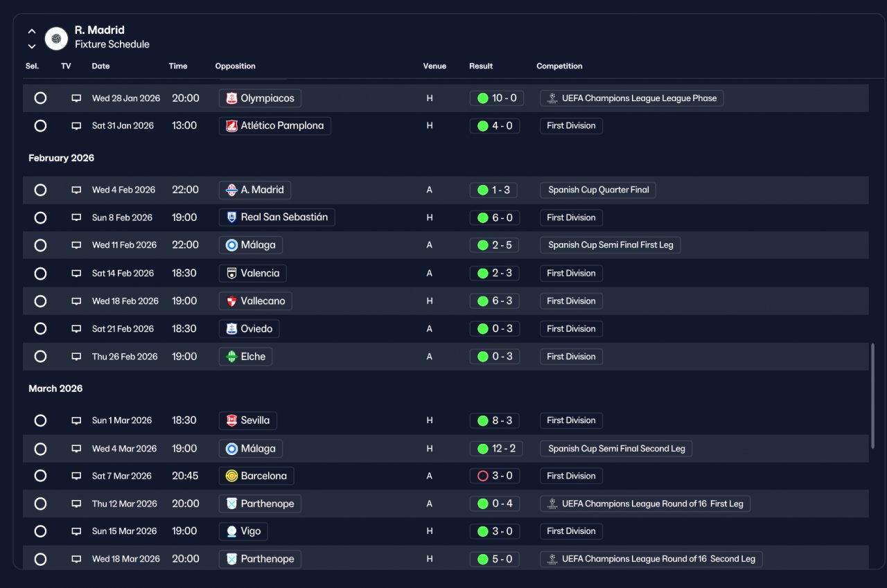Click the Valencia club crest icon
The height and width of the screenshot is (588, 887).
coord(232,273)
